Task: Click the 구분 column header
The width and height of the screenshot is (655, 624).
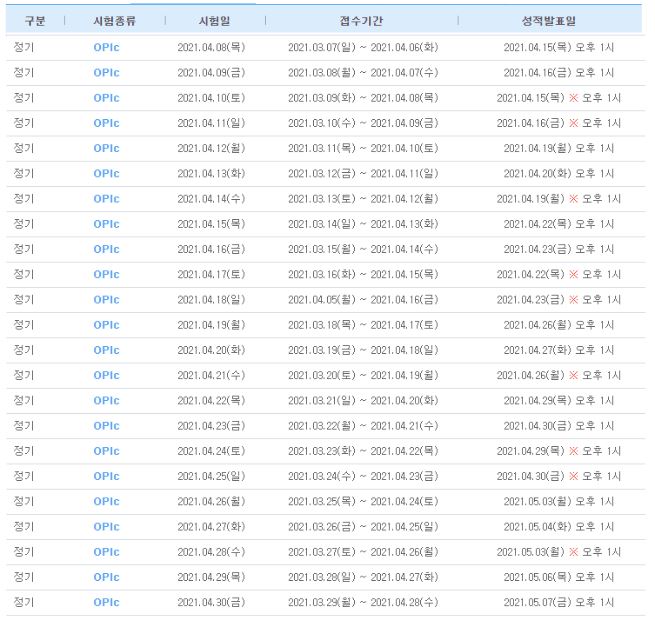Action: click(35, 21)
